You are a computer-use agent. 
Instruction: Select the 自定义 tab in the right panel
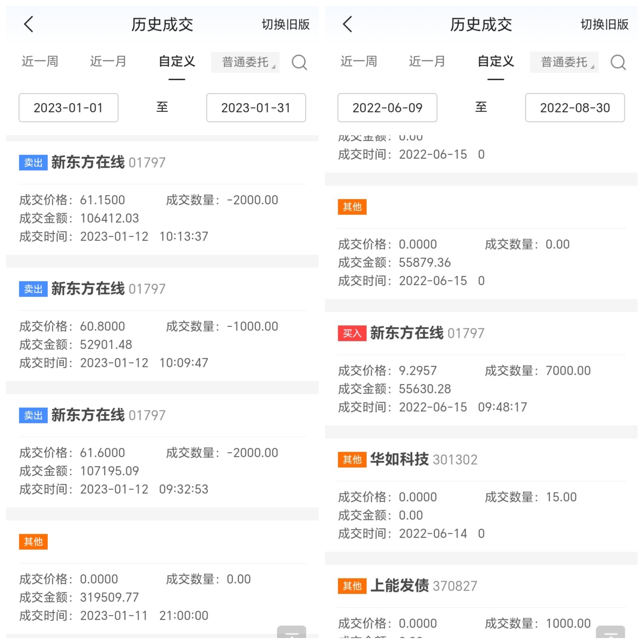click(x=496, y=62)
